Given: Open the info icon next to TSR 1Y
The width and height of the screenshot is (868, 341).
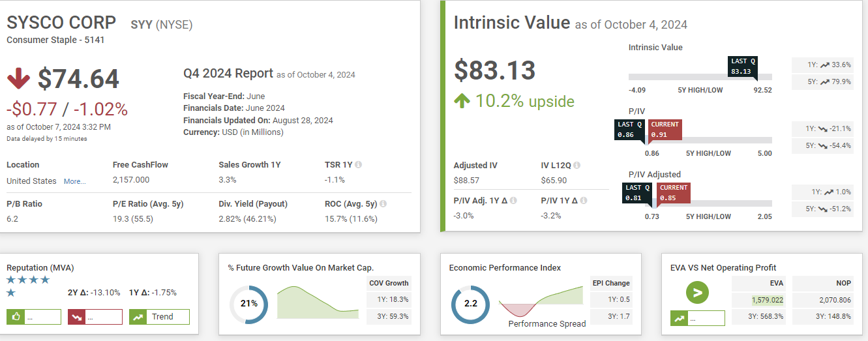Looking at the screenshot, I should pos(359,165).
